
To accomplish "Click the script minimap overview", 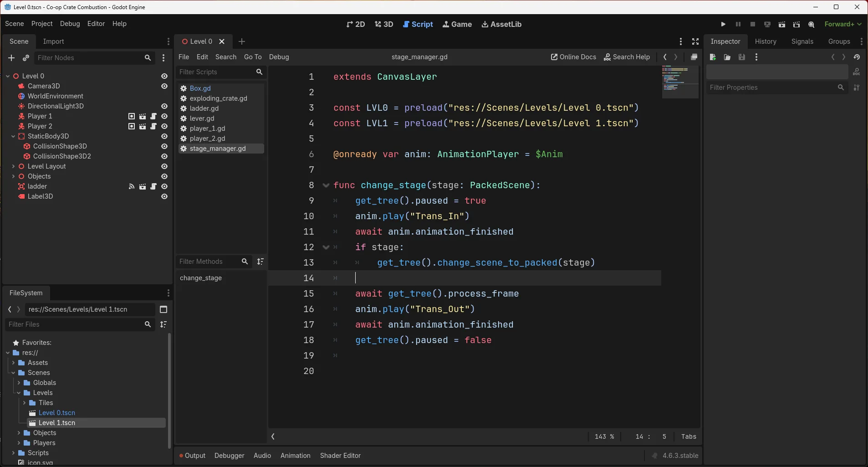I will [x=680, y=82].
